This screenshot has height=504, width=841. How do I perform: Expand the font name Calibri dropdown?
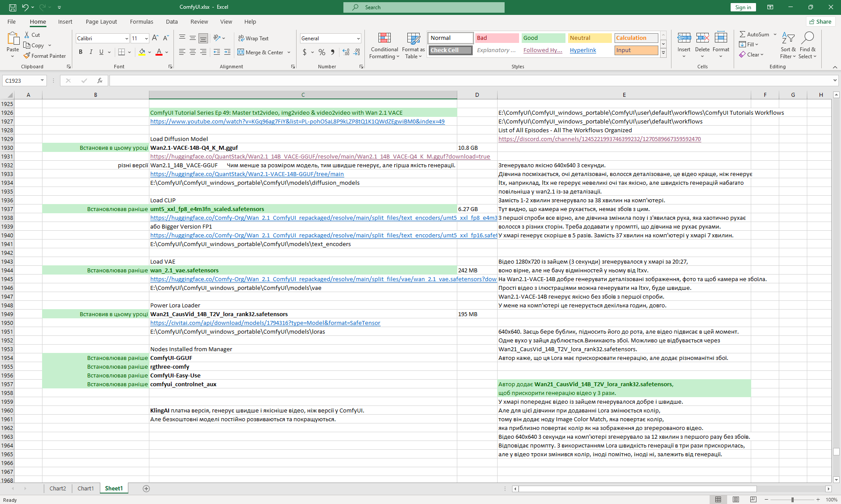tap(127, 39)
